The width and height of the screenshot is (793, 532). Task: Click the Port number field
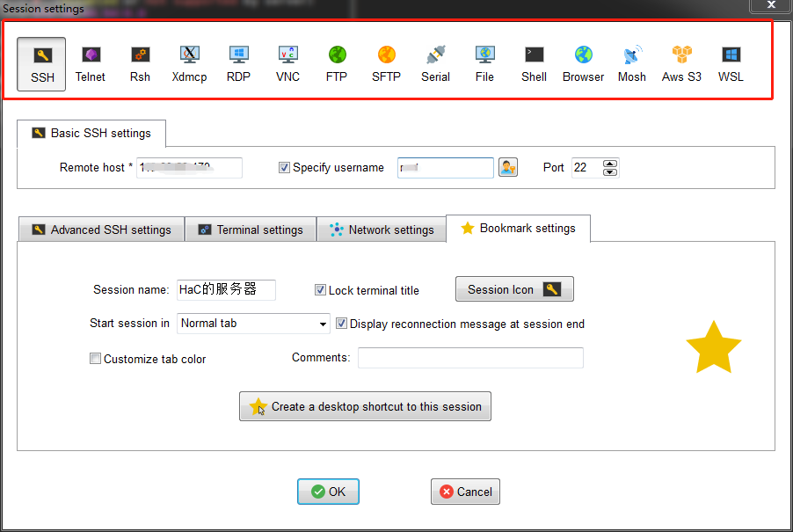click(x=586, y=167)
